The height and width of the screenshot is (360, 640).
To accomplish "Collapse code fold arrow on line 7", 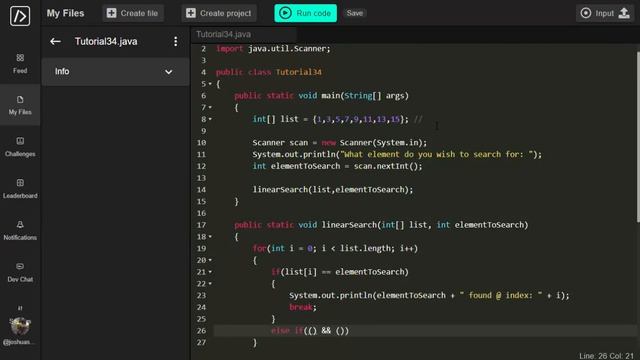I will pos(210,107).
